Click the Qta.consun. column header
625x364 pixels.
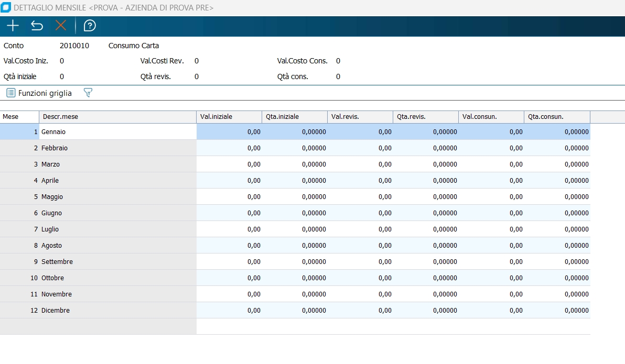point(556,117)
